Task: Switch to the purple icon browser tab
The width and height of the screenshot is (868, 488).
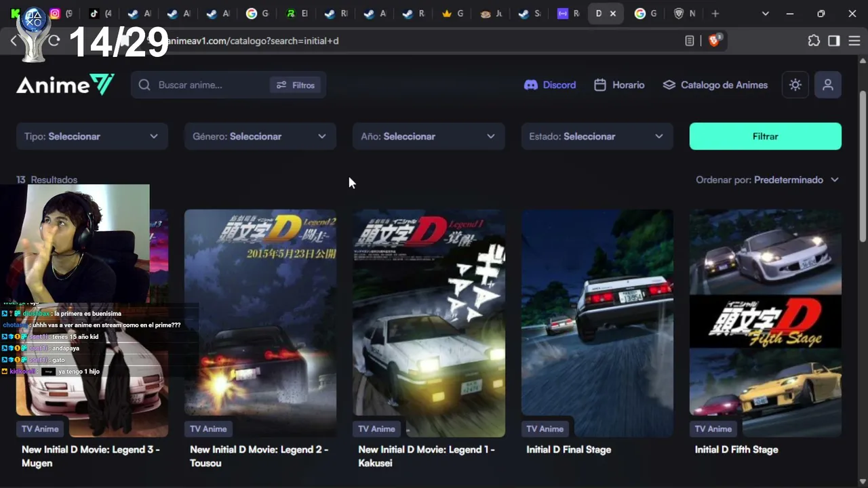Action: 568,14
